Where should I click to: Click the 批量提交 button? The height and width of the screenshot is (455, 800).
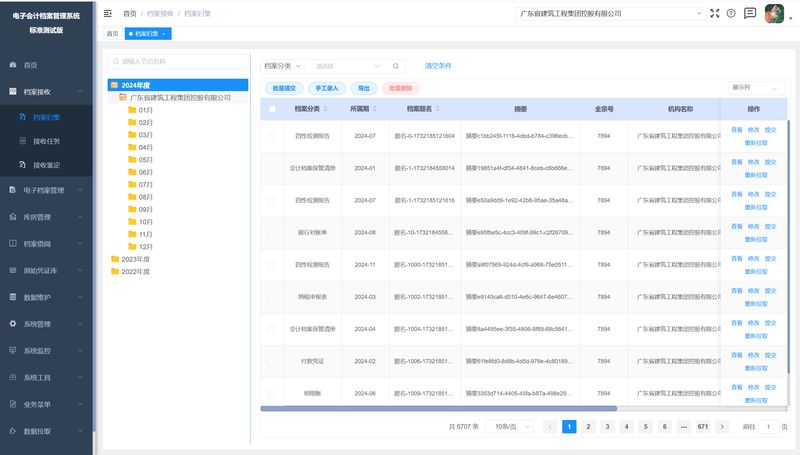point(284,88)
